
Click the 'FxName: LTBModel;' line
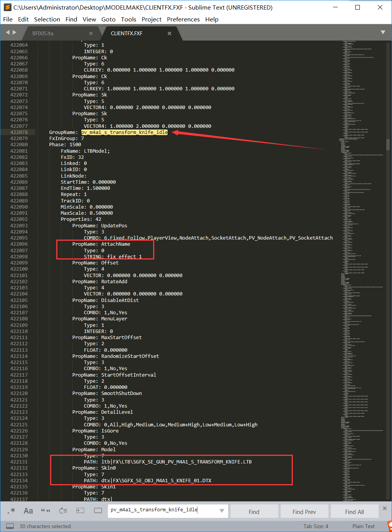[x=85, y=151]
